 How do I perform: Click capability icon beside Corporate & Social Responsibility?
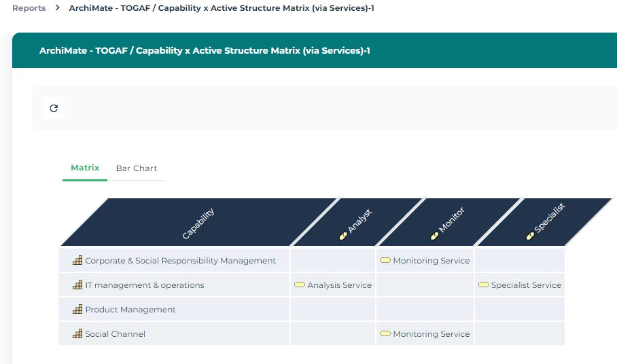tap(77, 261)
